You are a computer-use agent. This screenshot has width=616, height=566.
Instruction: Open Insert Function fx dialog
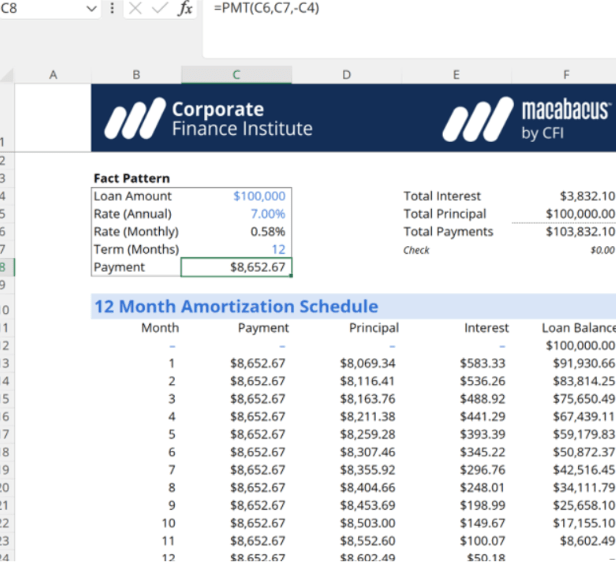185,8
